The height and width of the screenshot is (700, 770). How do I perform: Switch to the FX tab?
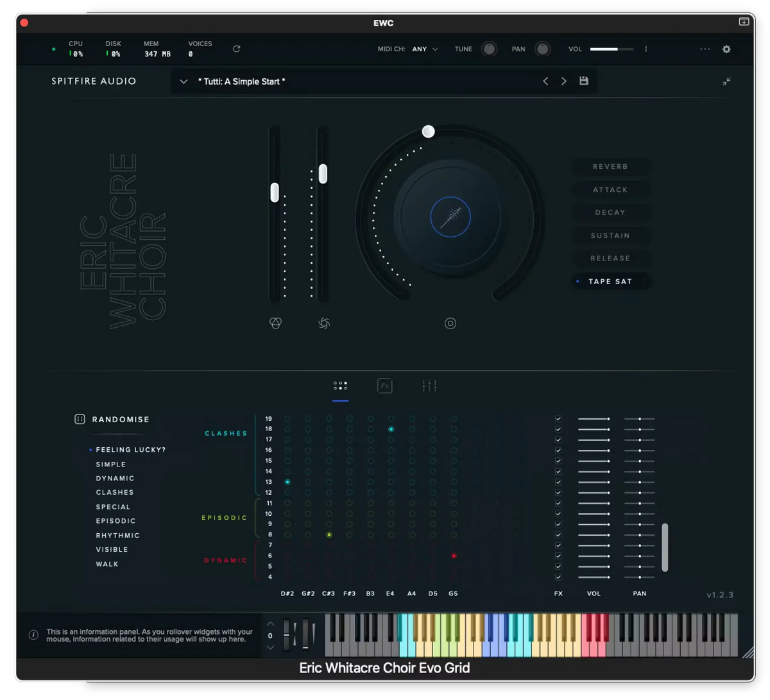[384, 386]
